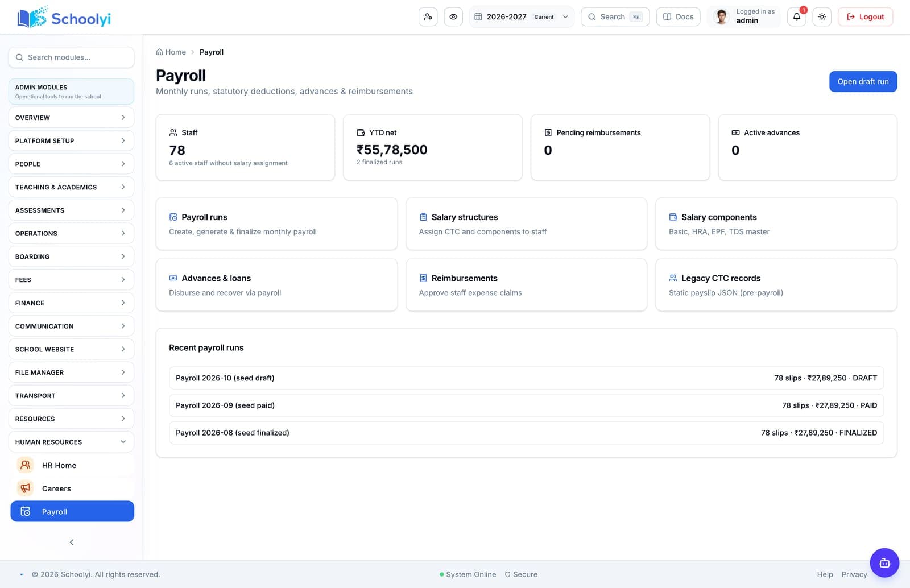Select Payroll in the sidebar

tap(72, 511)
